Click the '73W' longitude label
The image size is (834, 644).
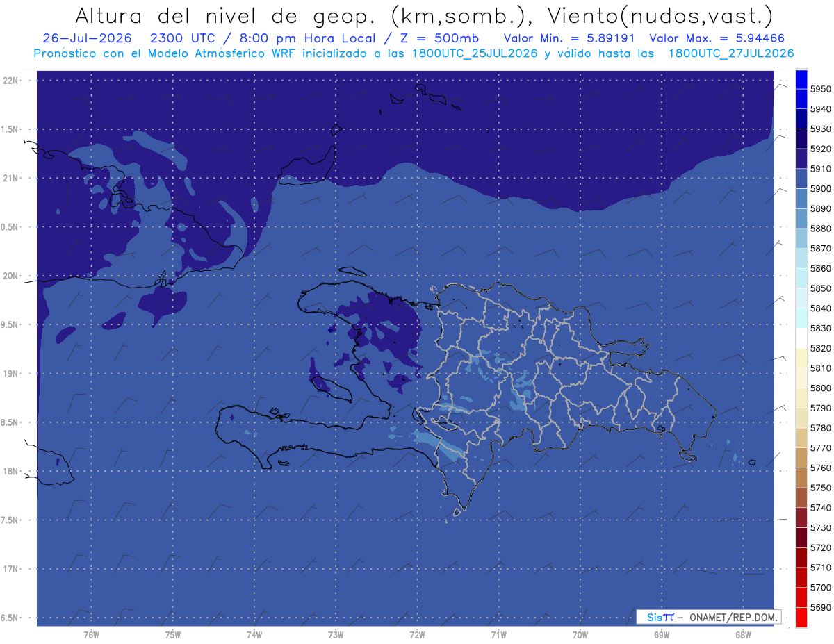pyautogui.click(x=336, y=635)
